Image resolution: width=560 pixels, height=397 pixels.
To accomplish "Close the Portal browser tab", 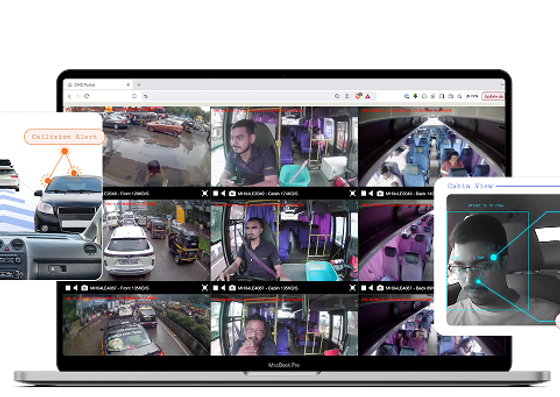I will tap(128, 85).
